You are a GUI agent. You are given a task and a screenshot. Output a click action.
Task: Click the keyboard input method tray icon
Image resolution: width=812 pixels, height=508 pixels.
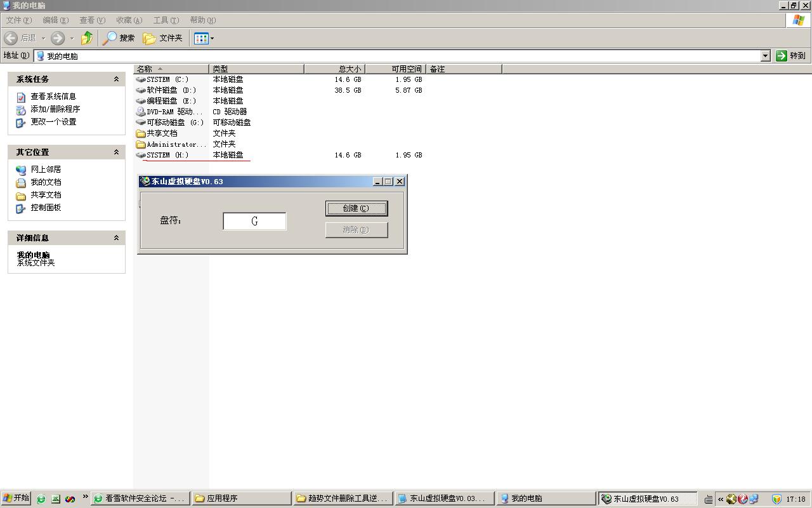click(x=709, y=499)
